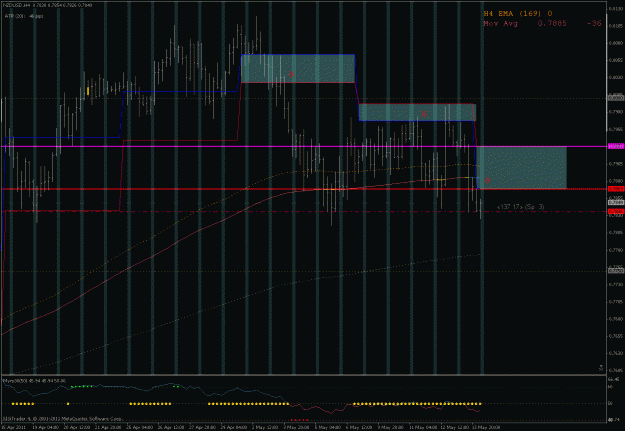The image size is (625, 431).
Task: Select the magenta horizontal line
Action: 305,147
